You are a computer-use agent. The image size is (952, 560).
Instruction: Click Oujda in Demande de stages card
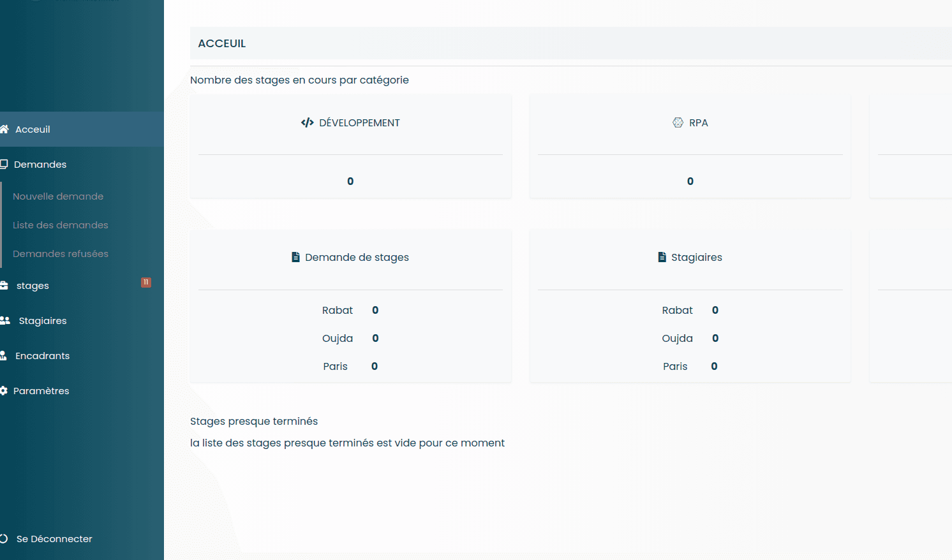click(x=338, y=338)
